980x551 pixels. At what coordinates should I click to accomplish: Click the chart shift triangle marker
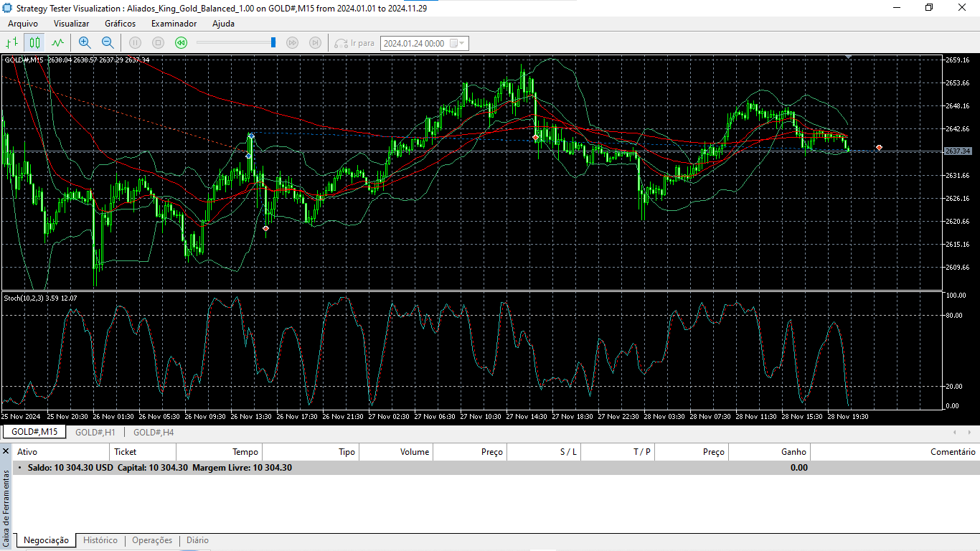[x=849, y=56]
